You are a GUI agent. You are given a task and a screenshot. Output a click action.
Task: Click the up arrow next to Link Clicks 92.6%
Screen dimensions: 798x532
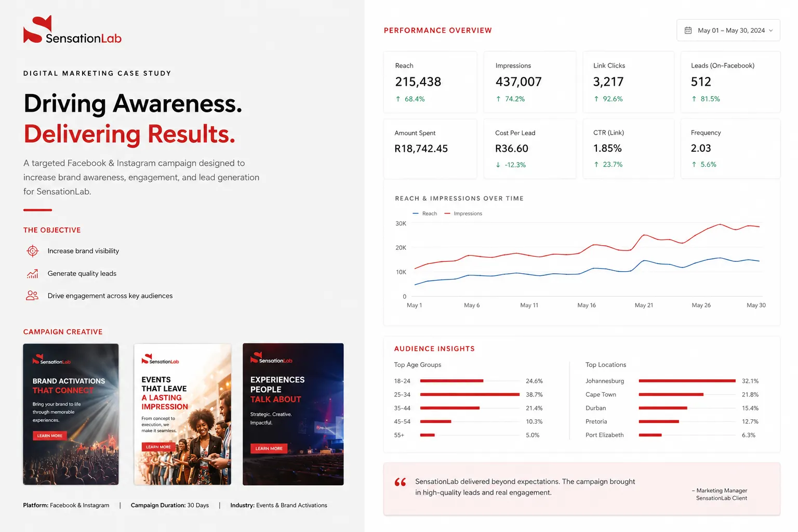[596, 99]
